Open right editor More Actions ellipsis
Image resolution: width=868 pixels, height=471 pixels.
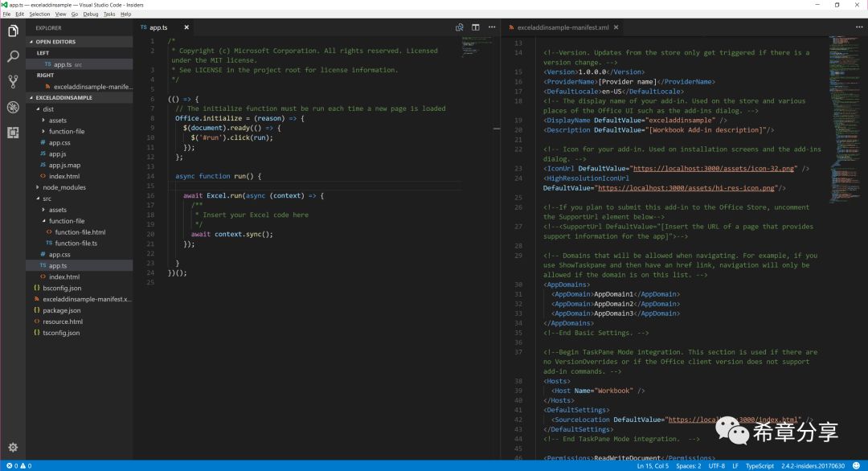859,27
